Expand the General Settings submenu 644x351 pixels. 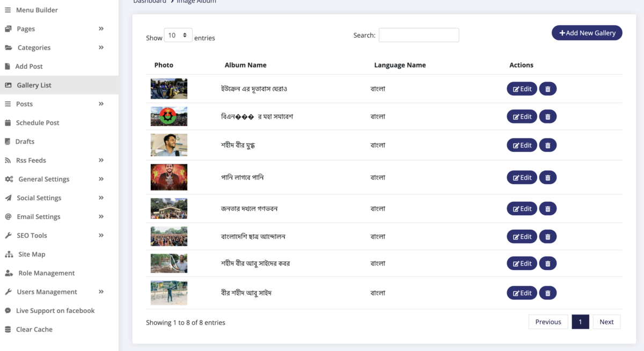pyautogui.click(x=100, y=179)
